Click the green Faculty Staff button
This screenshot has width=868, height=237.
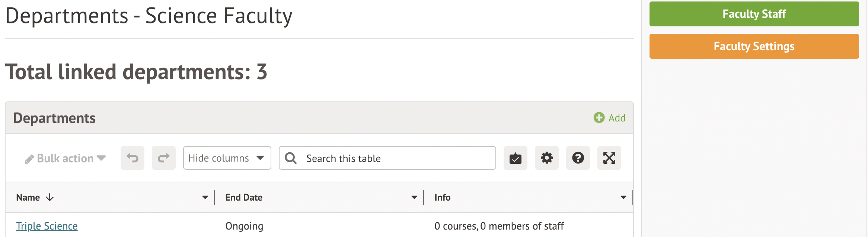(x=754, y=14)
